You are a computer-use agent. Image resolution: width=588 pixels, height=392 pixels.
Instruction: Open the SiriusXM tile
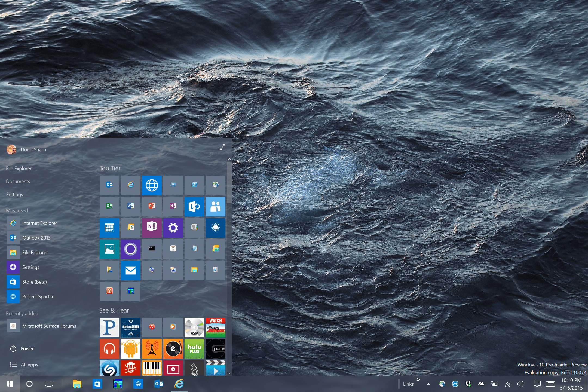(x=131, y=327)
